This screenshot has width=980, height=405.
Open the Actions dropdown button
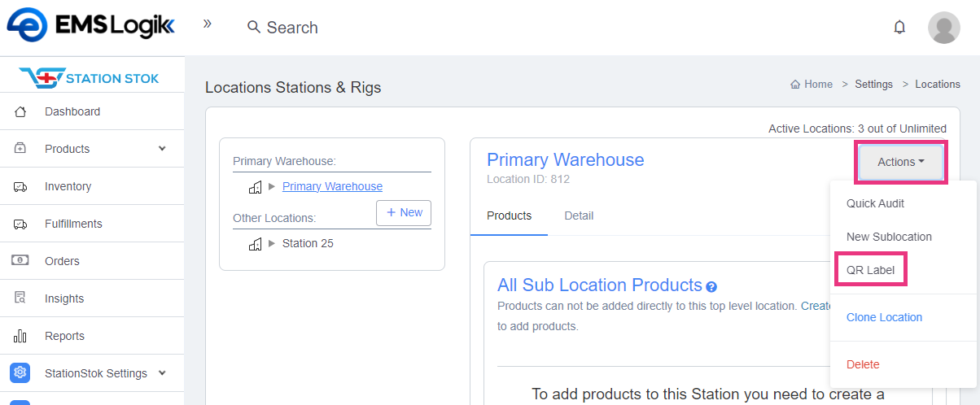(x=900, y=162)
